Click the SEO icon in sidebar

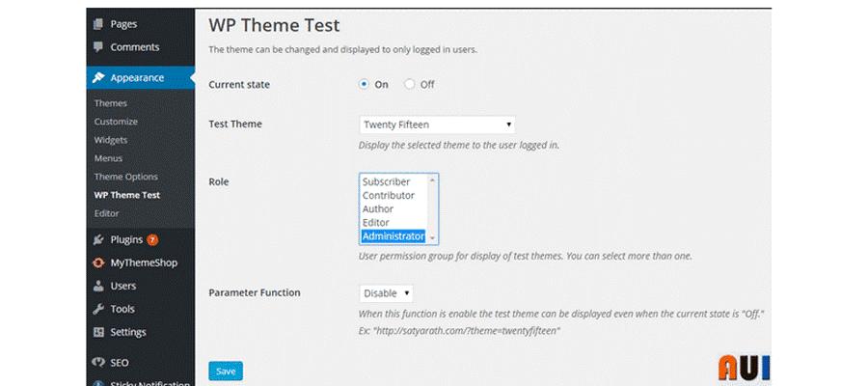[98, 362]
